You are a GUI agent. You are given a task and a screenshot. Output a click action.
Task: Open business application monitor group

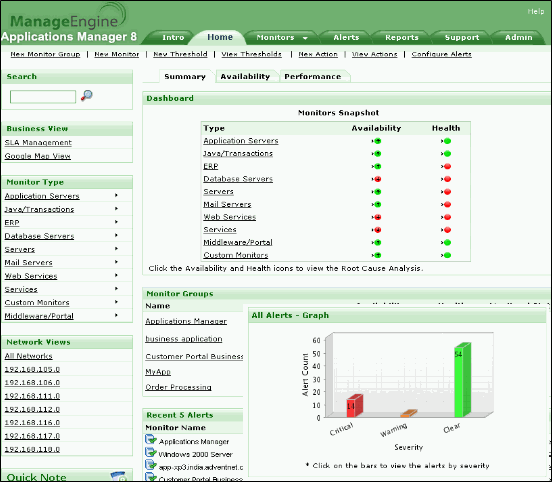[x=184, y=339]
